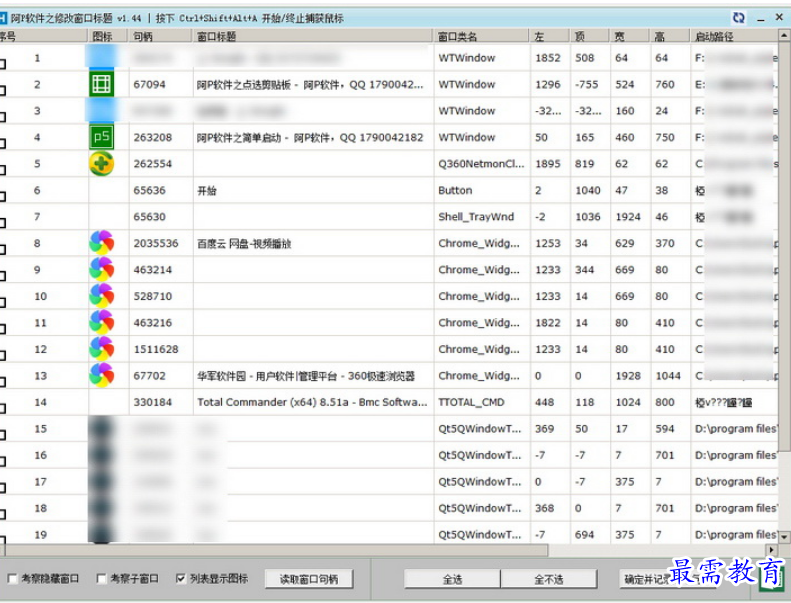Click the 读取窗口句柄 button
791x603 pixels.
[308, 579]
